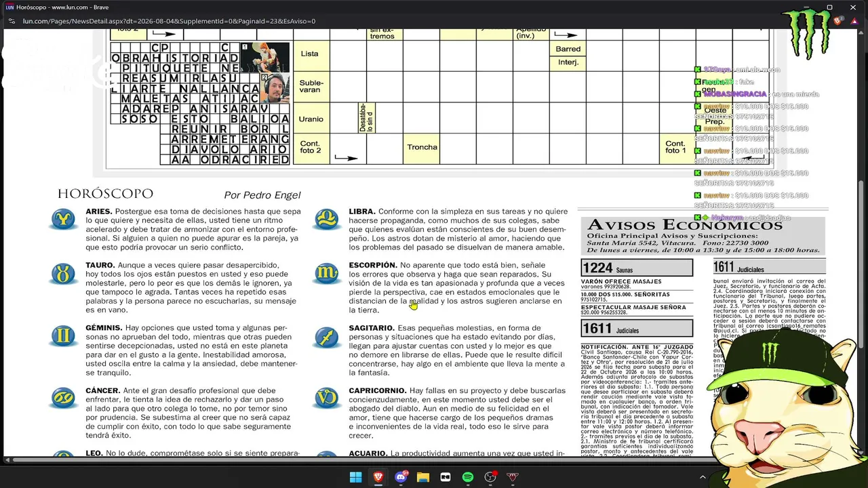Click the 'Por Pedro Engel' byline
This screenshot has height=488, width=868.
[x=262, y=195]
